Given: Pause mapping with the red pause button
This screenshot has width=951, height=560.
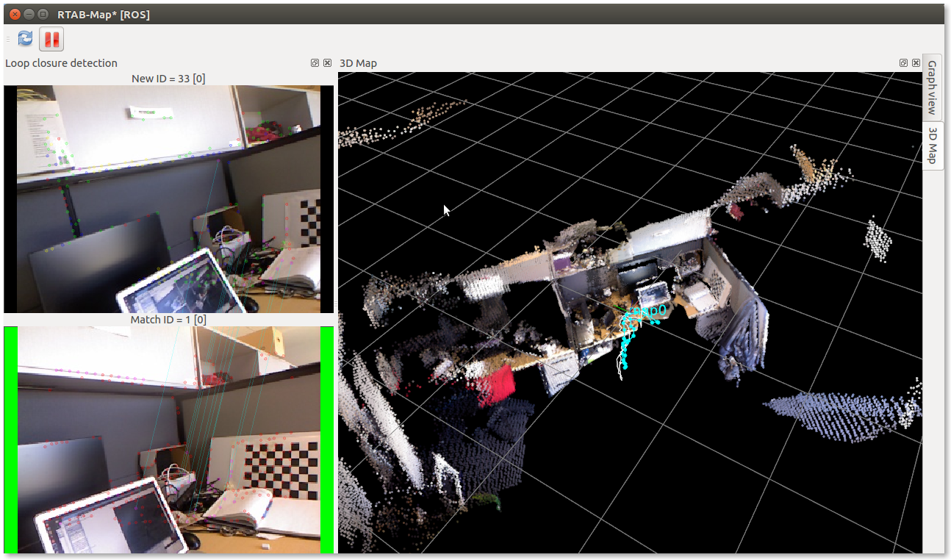Looking at the screenshot, I should [x=51, y=39].
